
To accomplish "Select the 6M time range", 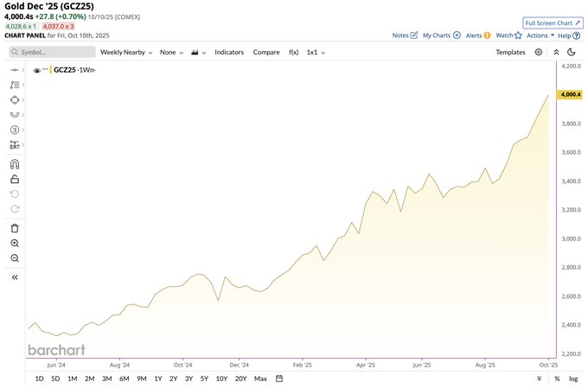I will (x=125, y=378).
